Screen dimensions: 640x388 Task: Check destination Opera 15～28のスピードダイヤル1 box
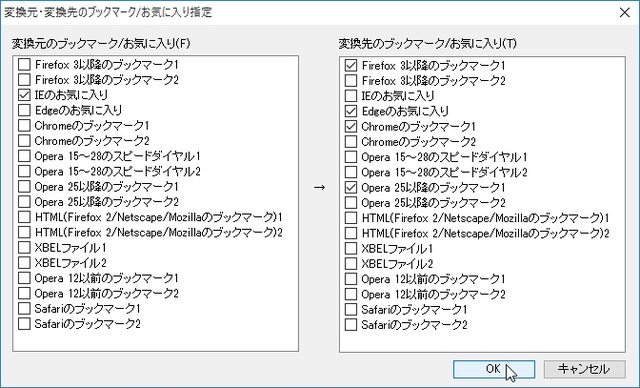tap(351, 157)
